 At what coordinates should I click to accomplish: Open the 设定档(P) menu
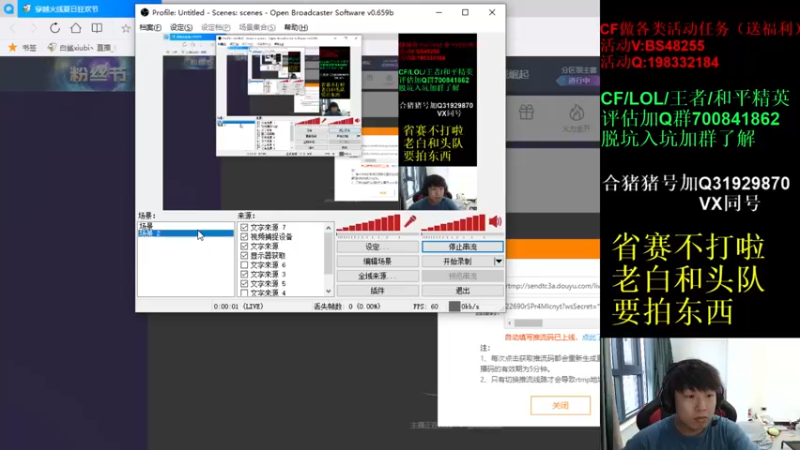[x=216, y=27]
